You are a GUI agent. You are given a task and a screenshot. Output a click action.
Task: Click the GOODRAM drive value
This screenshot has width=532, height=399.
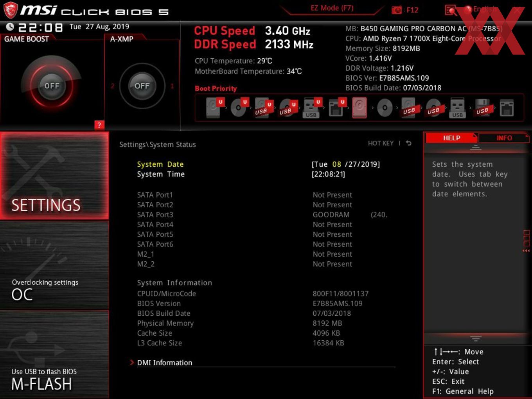[x=350, y=214]
